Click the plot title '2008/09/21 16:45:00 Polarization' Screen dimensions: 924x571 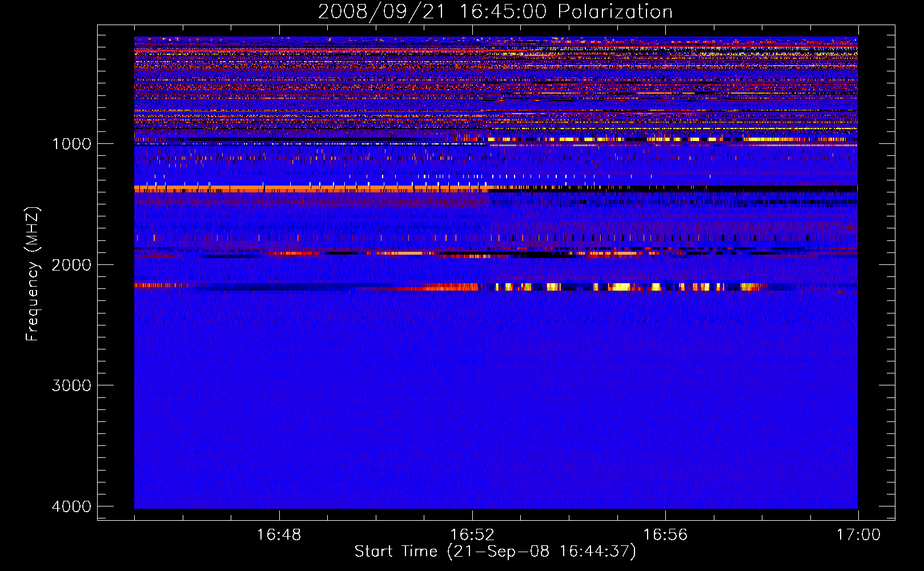[495, 12]
